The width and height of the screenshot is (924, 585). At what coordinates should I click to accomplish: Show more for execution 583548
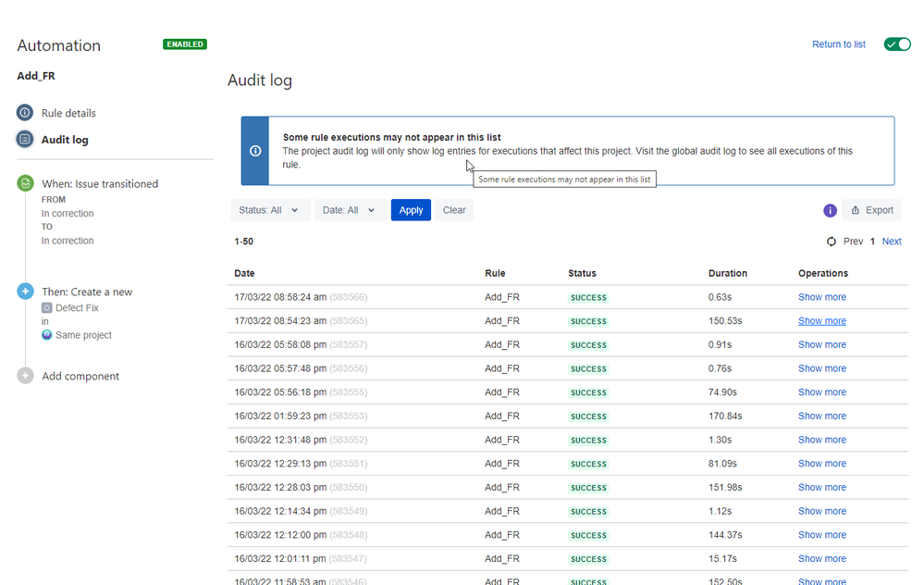coord(822,535)
